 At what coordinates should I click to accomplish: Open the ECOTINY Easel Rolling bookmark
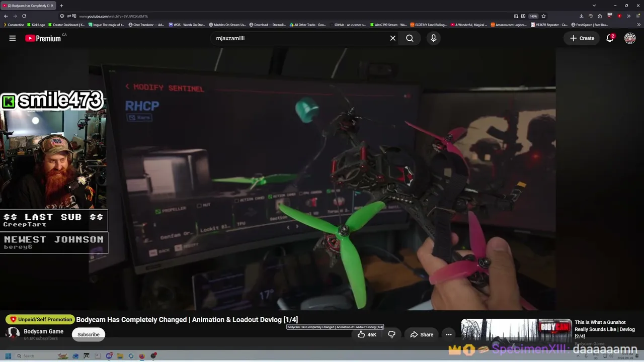(x=428, y=25)
